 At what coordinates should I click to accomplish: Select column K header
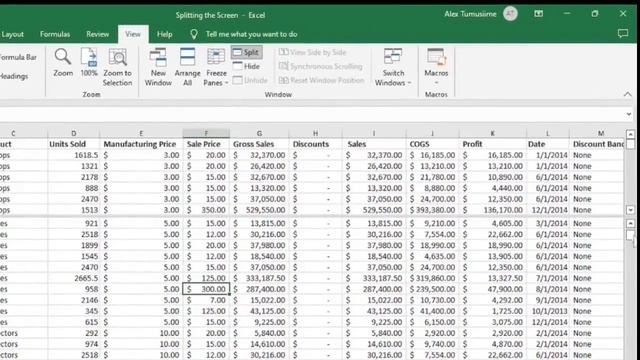tap(493, 133)
